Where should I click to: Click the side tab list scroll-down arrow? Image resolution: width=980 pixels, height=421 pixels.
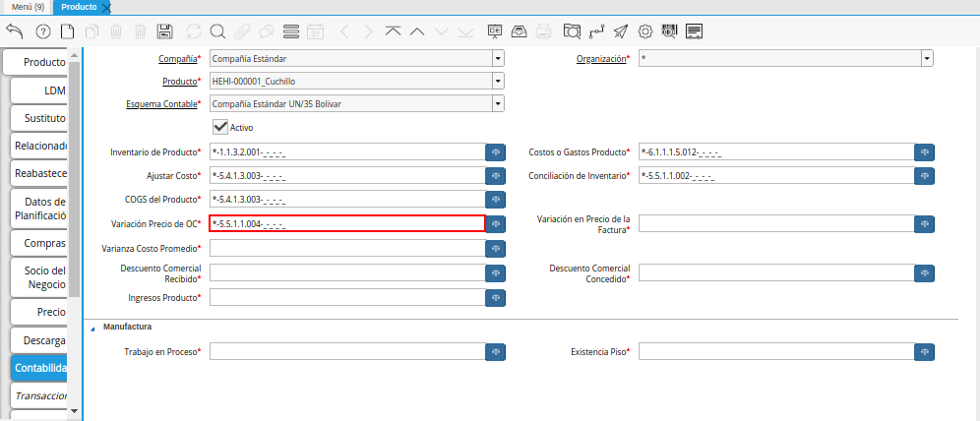[x=75, y=410]
